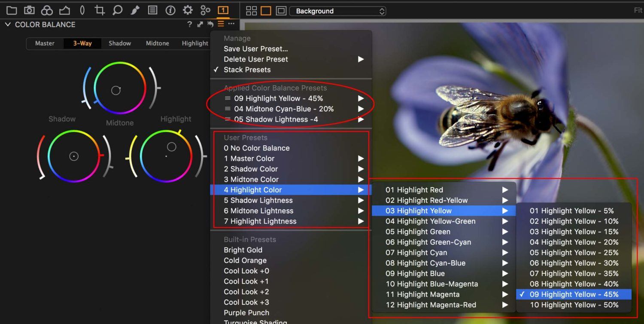Click Save User Preset menu item
Screen dimensions: 644x324
coord(255,49)
